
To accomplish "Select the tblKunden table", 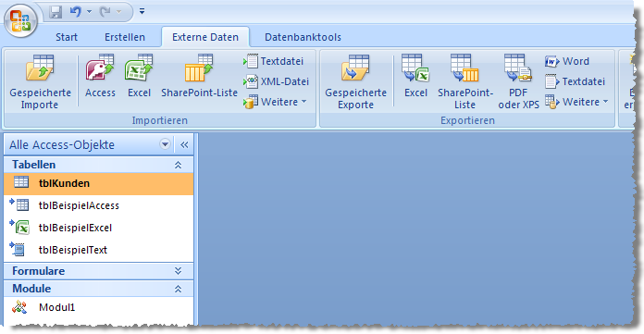I will click(99, 183).
